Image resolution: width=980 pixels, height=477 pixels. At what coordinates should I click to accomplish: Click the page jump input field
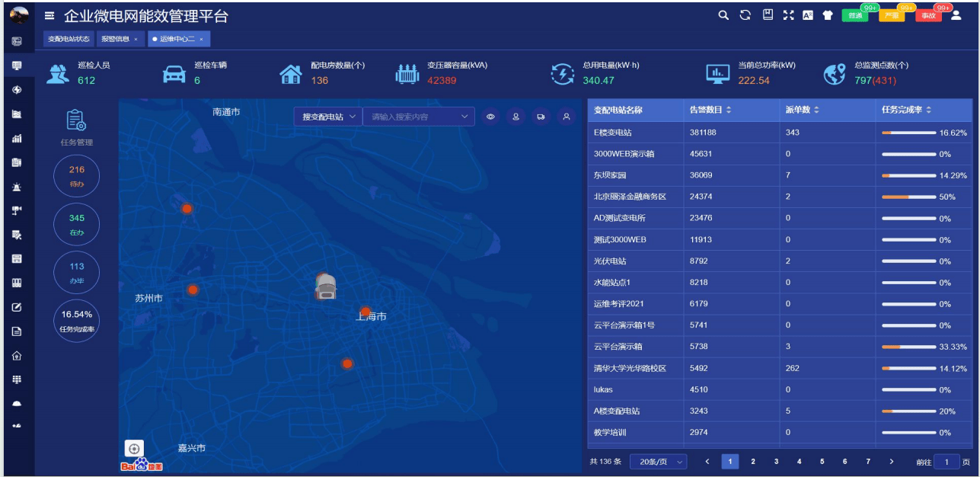(946, 462)
